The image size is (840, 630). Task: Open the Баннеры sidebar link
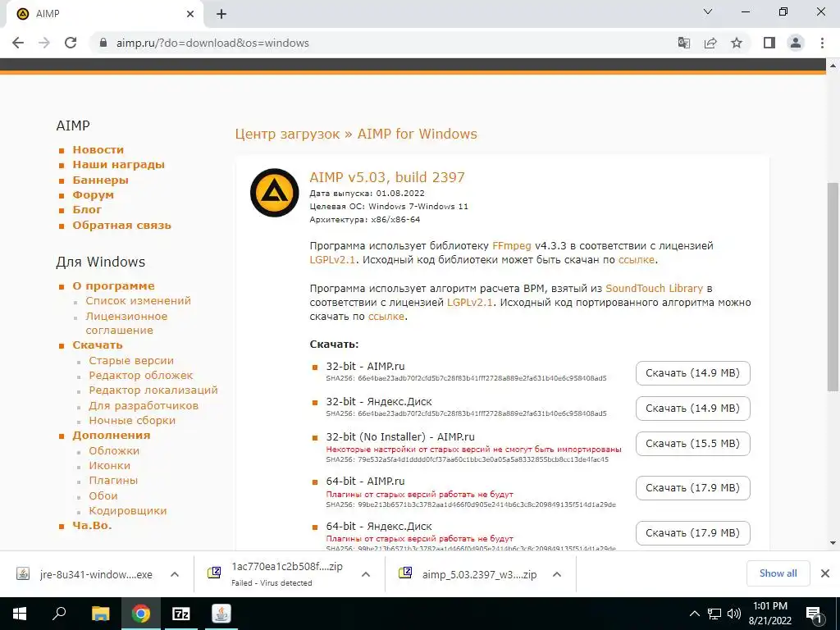coord(100,180)
